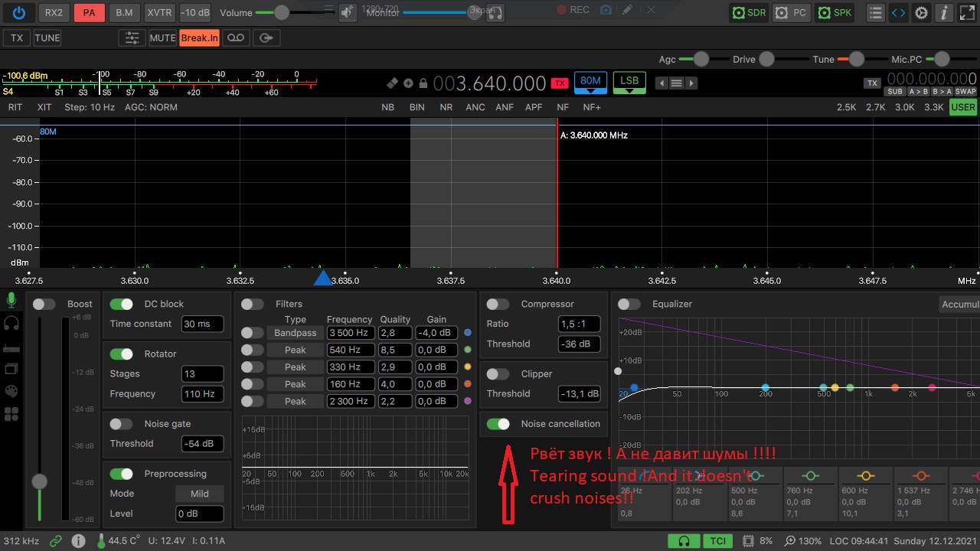Viewport: 980px width, 551px height.
Task: Open the 80M band dropdown
Action: click(590, 83)
